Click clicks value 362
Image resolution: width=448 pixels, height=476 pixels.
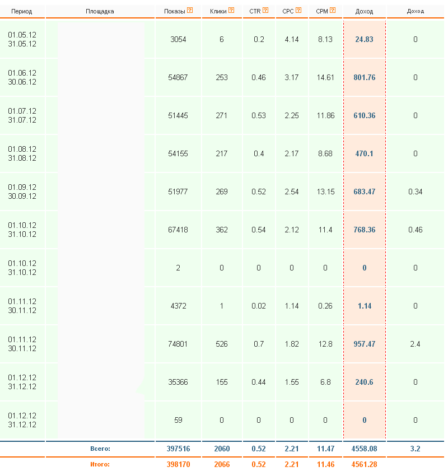pyautogui.click(x=222, y=230)
